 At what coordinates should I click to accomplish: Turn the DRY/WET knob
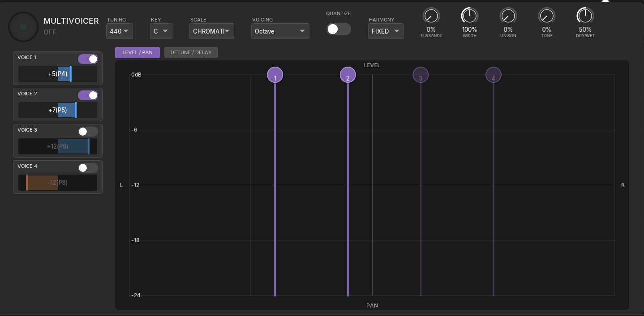coord(585,16)
